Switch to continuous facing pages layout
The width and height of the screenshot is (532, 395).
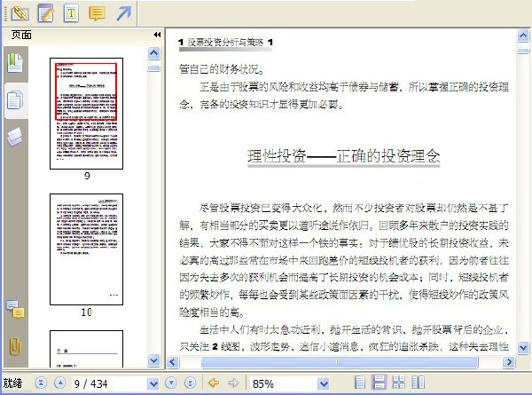point(399,383)
